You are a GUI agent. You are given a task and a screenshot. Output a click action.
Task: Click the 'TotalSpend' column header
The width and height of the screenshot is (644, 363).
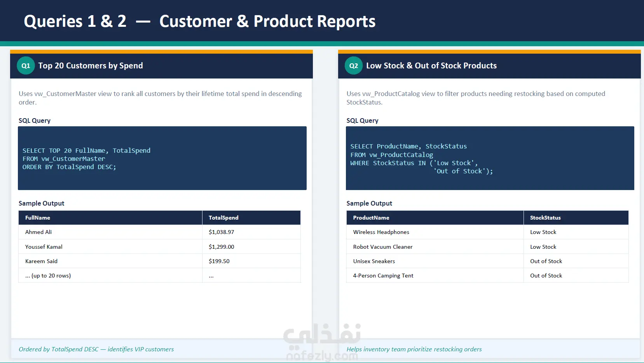[251, 218]
